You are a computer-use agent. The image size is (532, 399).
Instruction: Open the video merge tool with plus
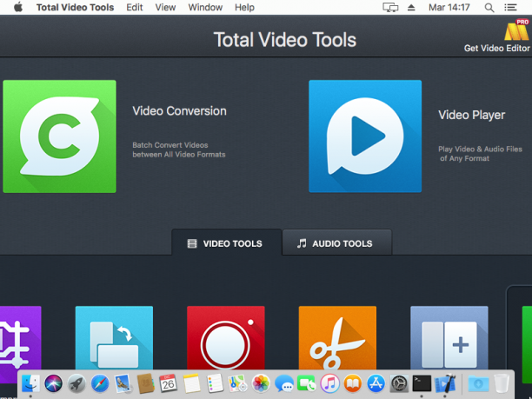pyautogui.click(x=449, y=338)
